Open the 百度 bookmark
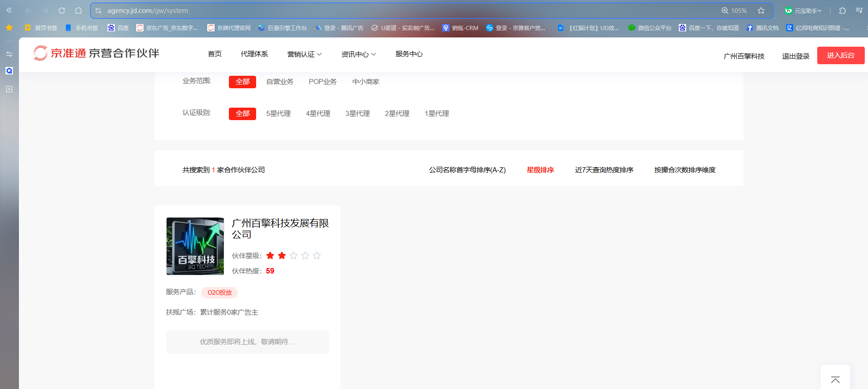 click(x=118, y=28)
